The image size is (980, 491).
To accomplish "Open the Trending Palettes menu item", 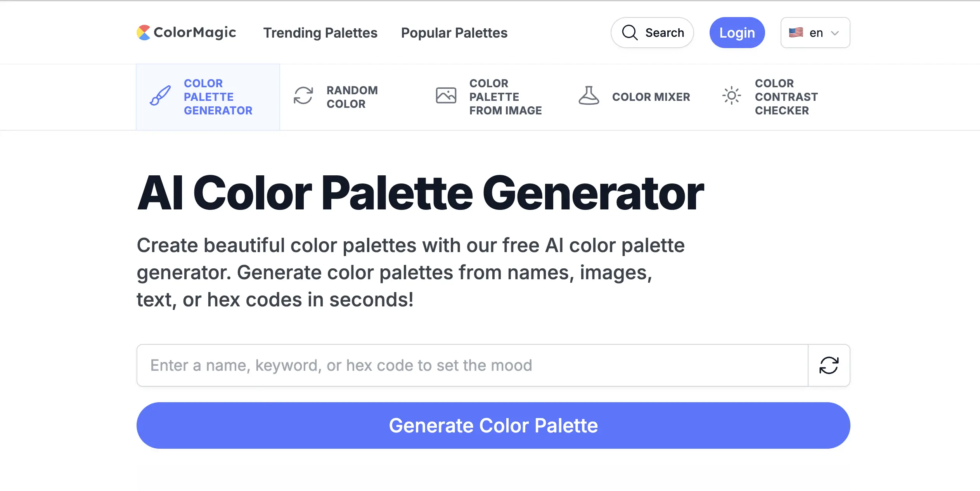I will [320, 33].
